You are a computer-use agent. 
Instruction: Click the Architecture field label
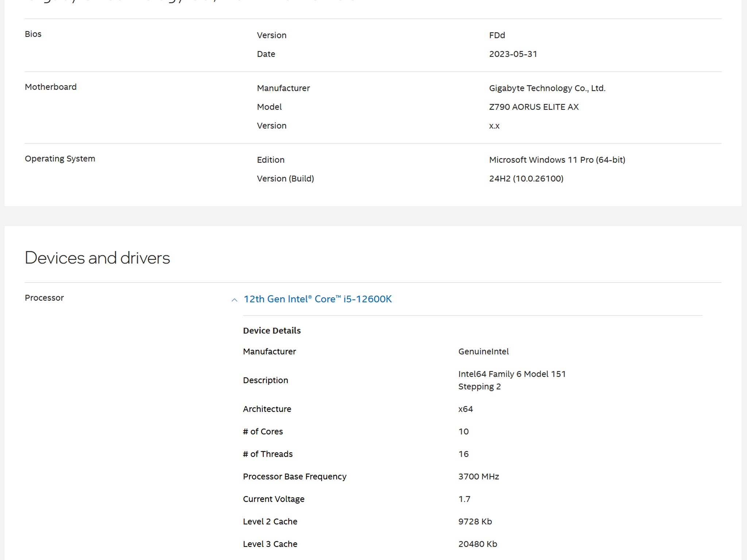pos(267,409)
